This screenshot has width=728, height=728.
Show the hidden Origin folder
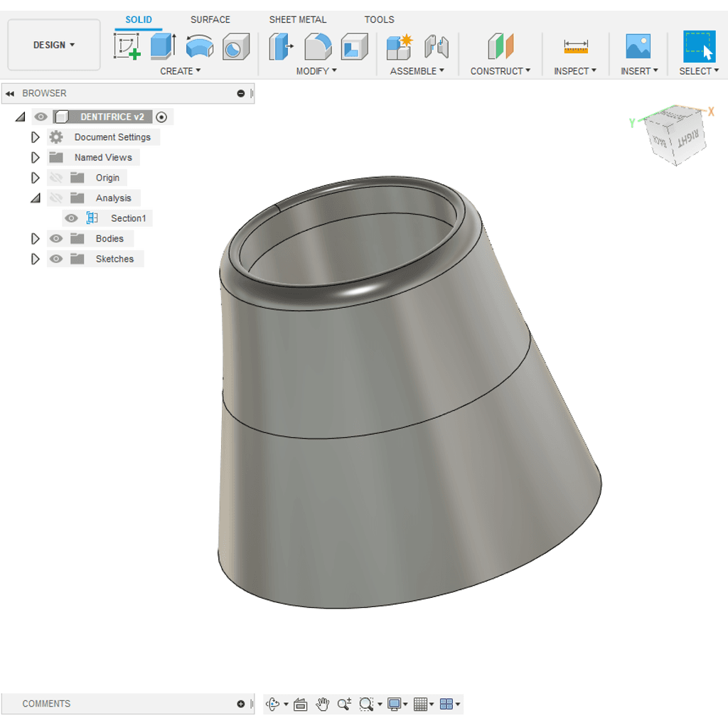(55, 178)
